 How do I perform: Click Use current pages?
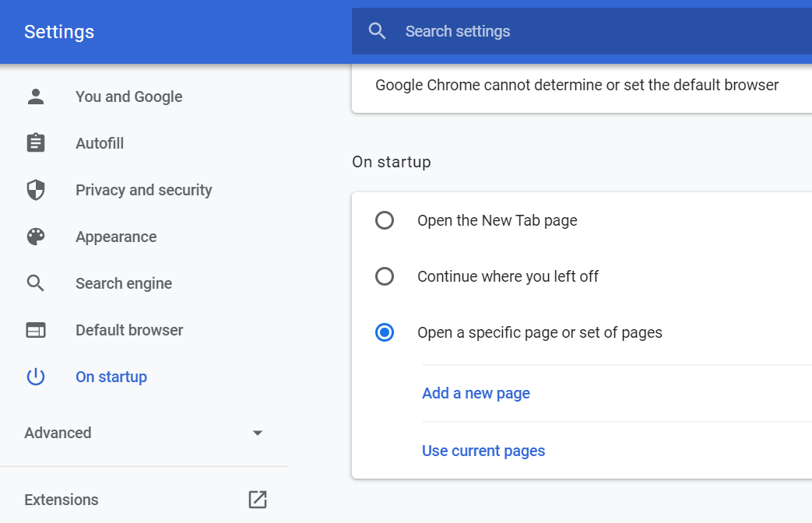(483, 451)
